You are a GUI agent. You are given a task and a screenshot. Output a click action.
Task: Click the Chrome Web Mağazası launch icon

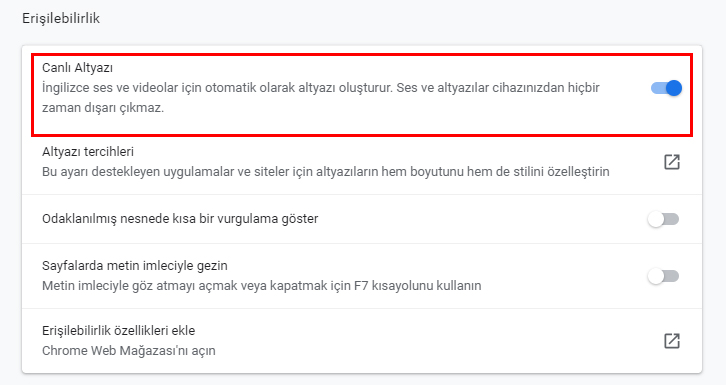point(672,341)
